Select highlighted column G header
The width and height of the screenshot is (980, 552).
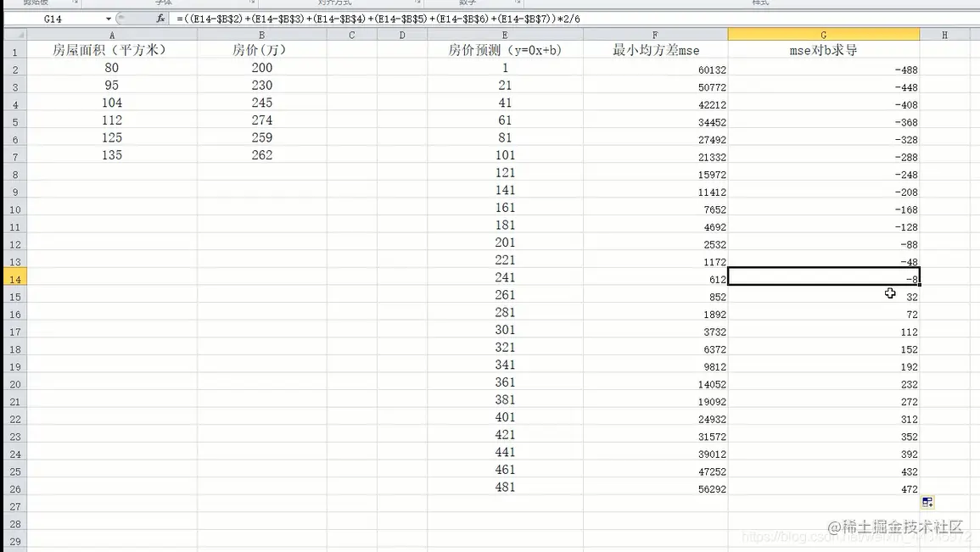pyautogui.click(x=824, y=35)
